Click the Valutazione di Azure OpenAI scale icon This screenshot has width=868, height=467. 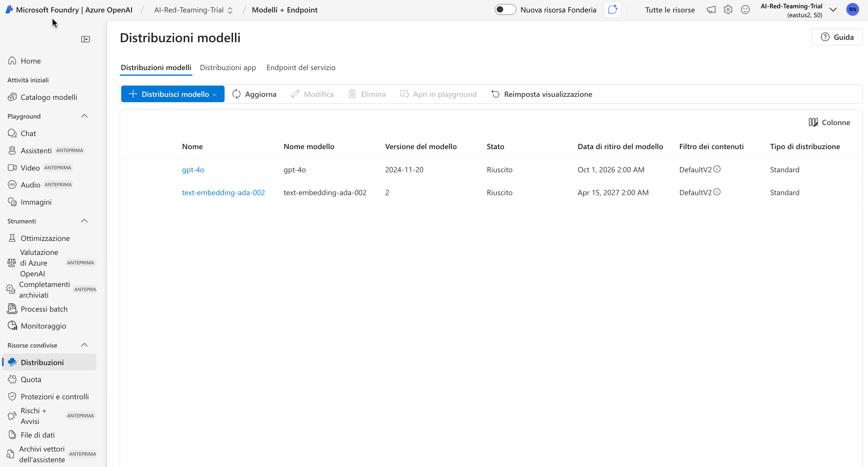pyautogui.click(x=12, y=263)
